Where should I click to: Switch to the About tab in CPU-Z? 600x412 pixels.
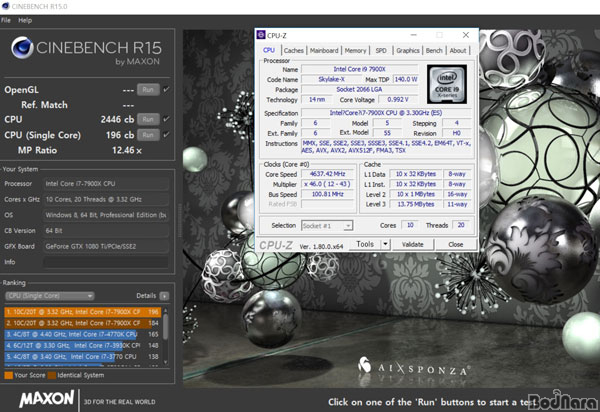[458, 50]
